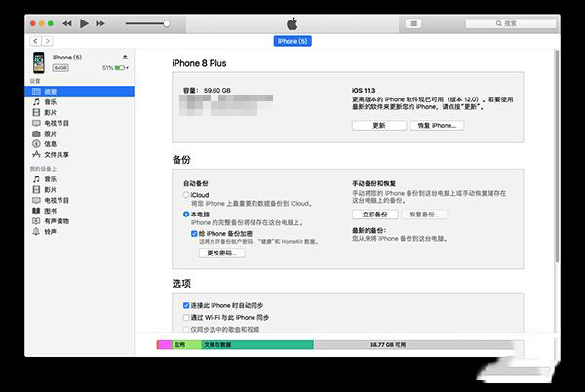585x392 pixels.
Task: Toggle 通过 Wi-Fi 与此 iPhone 同步 checkbox
Action: (186, 318)
